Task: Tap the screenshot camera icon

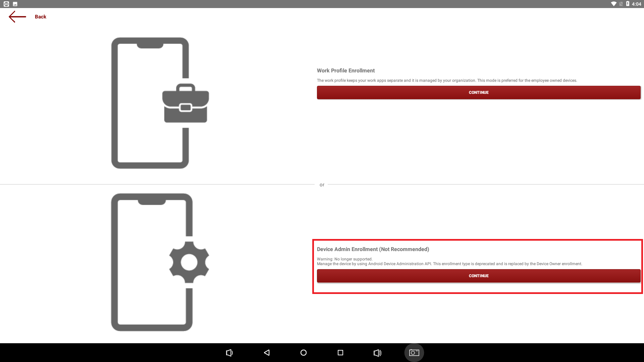Action: pos(414,353)
